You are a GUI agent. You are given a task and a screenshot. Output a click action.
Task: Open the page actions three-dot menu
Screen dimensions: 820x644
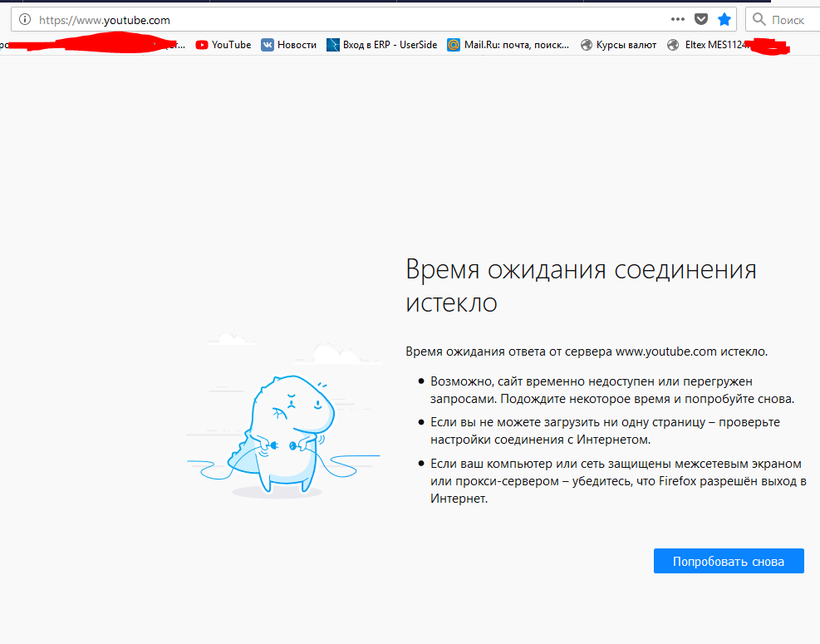[x=678, y=19]
